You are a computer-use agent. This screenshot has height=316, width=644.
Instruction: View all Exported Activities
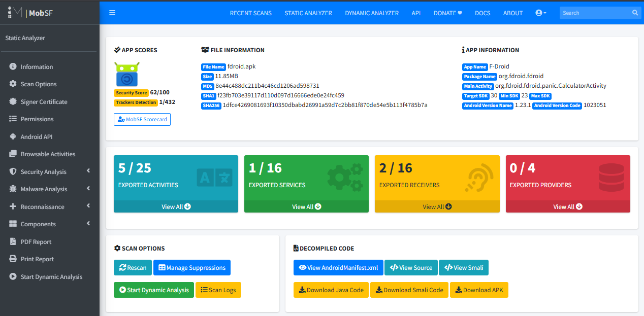(176, 206)
